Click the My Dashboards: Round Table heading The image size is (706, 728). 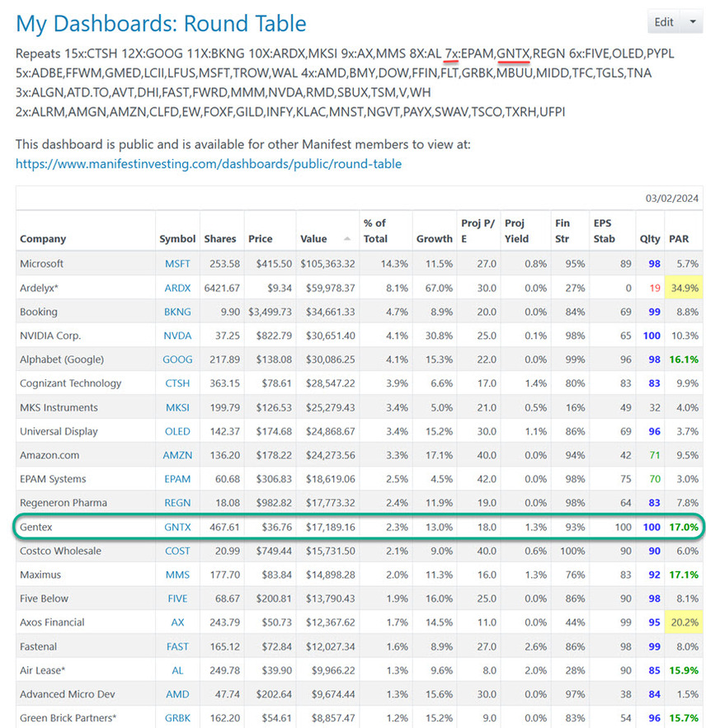(161, 24)
